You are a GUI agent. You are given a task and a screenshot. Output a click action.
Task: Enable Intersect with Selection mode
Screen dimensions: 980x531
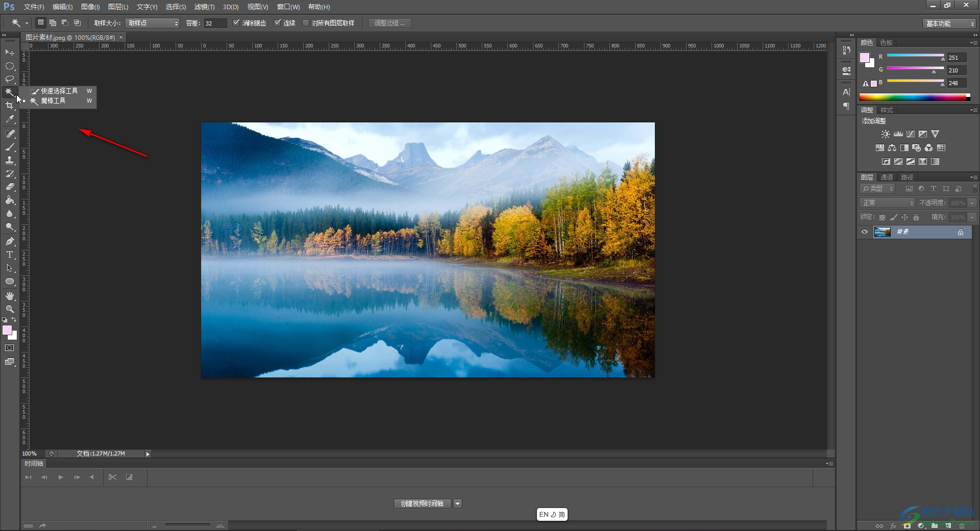pos(77,23)
